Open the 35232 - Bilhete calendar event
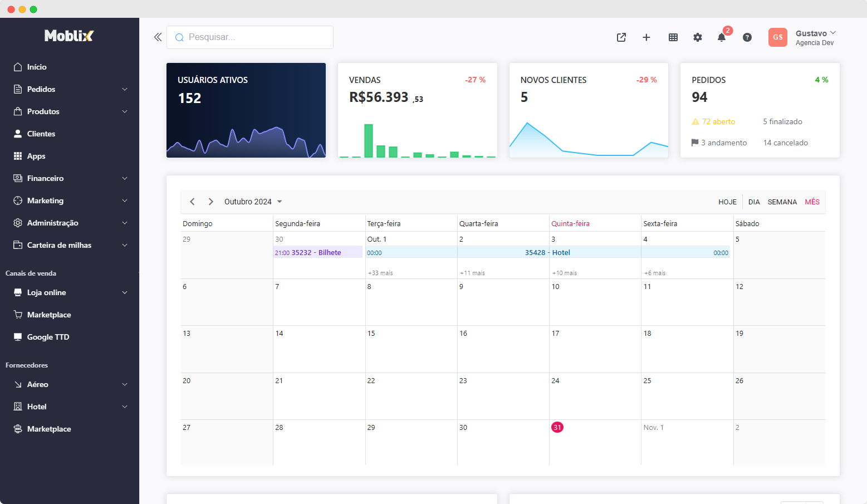The height and width of the screenshot is (504, 867). pos(317,252)
